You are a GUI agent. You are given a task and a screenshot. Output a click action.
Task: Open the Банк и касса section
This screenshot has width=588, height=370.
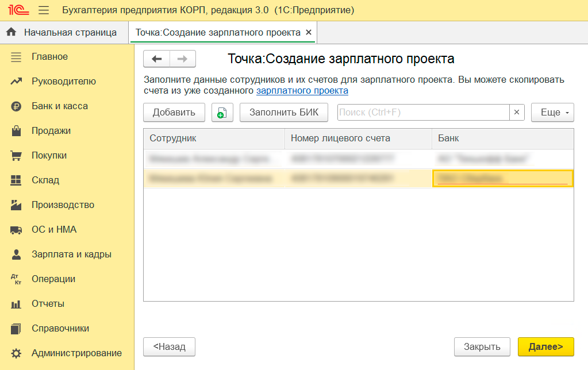pyautogui.click(x=60, y=106)
